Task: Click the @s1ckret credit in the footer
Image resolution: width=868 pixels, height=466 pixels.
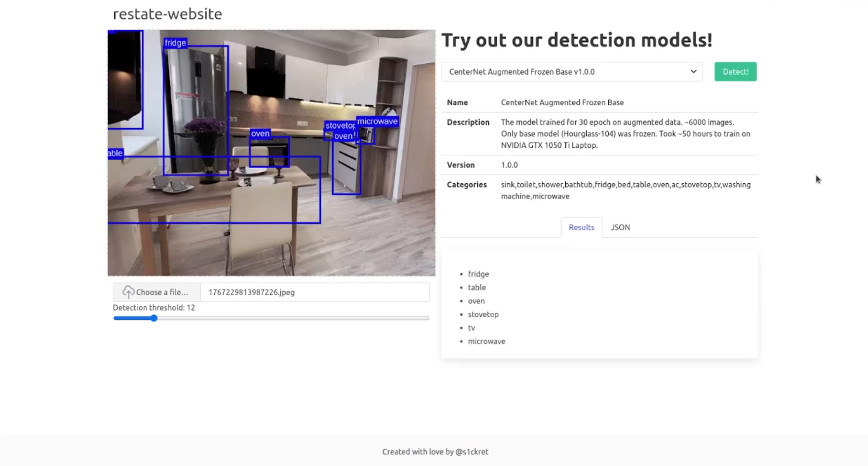Action: click(x=472, y=452)
